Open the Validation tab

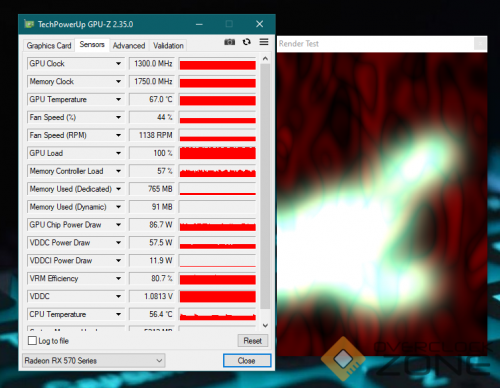(x=168, y=46)
